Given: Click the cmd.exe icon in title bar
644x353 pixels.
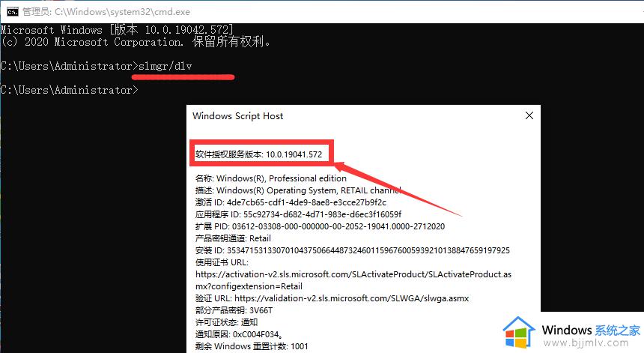Looking at the screenshot, I should pyautogui.click(x=12, y=11).
